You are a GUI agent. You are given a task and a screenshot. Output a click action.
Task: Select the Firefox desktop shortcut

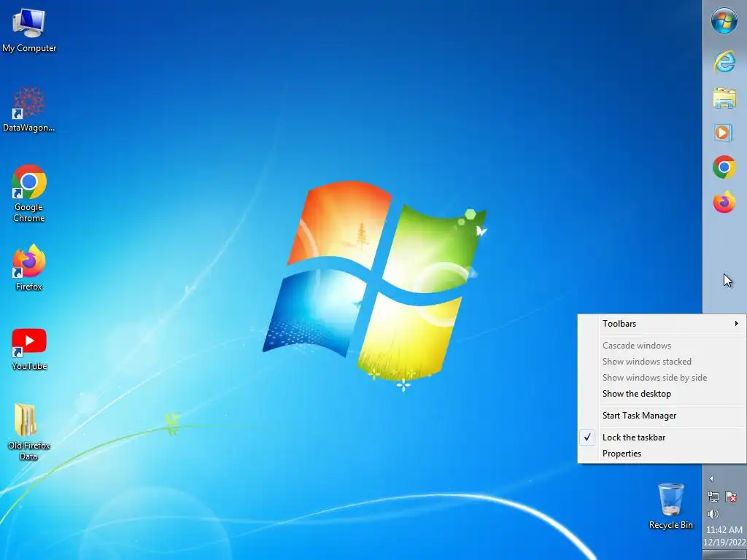click(x=29, y=268)
